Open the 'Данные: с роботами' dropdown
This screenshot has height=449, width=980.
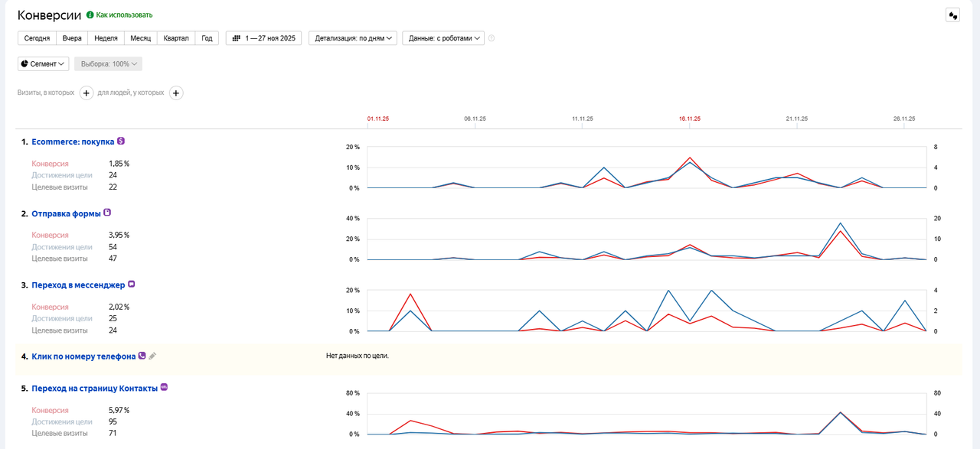click(443, 38)
